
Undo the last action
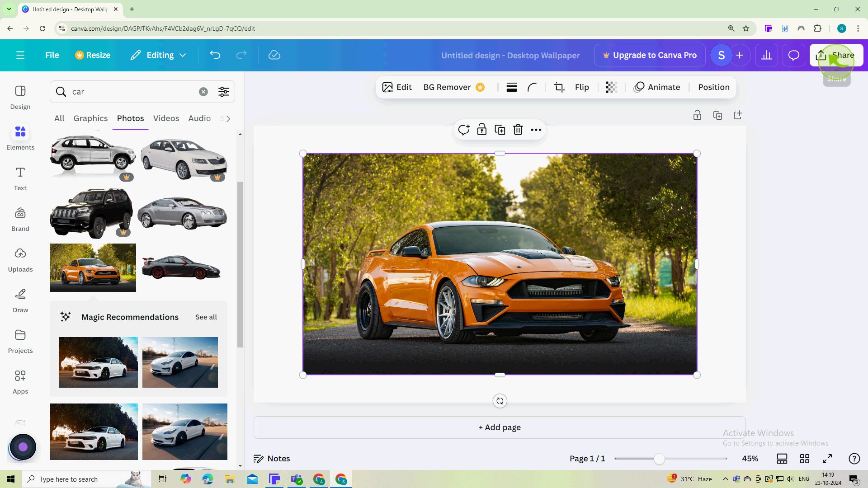[x=215, y=55]
